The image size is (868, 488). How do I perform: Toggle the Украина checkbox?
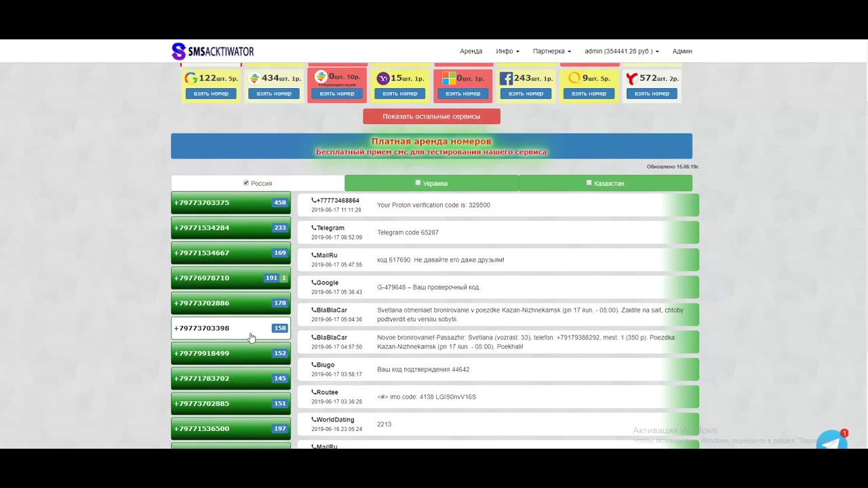418,183
